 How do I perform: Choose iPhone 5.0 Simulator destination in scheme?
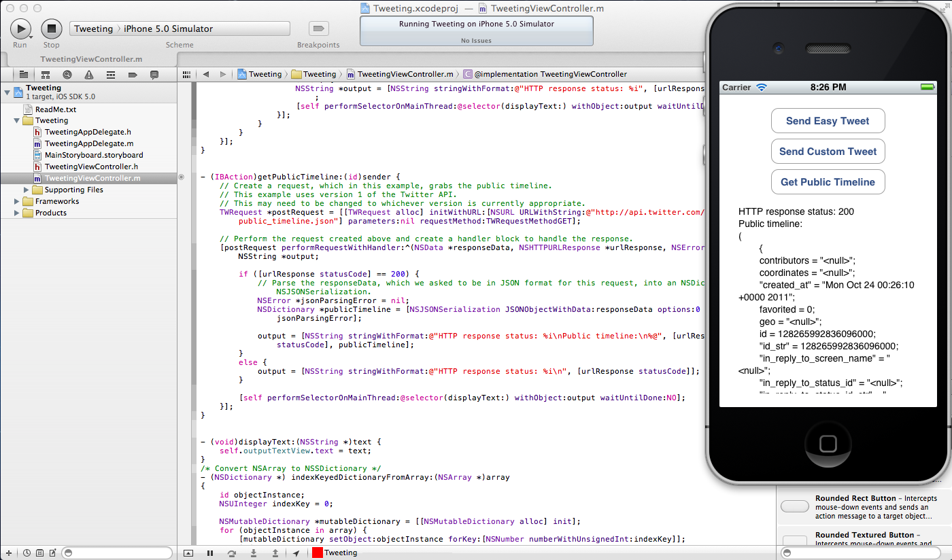tap(168, 29)
